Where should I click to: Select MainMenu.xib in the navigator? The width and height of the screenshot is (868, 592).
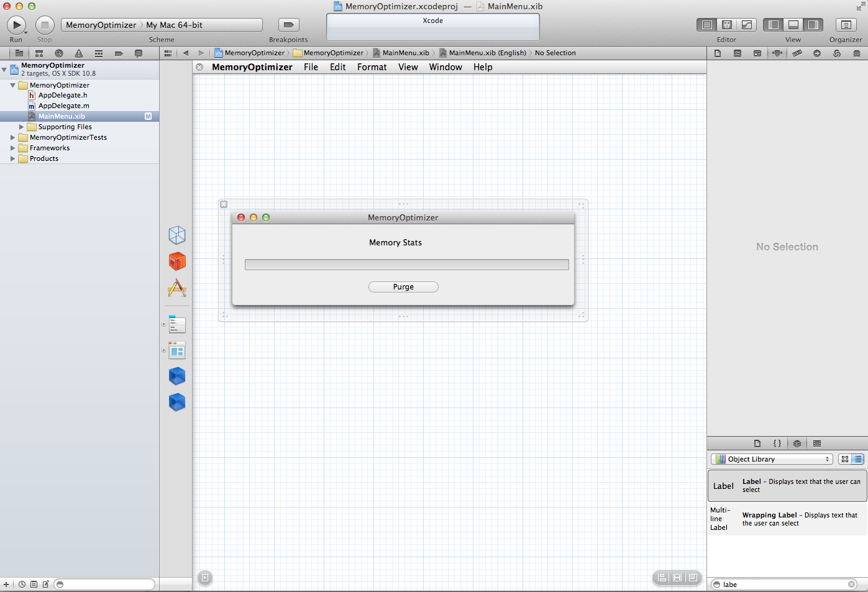[62, 116]
